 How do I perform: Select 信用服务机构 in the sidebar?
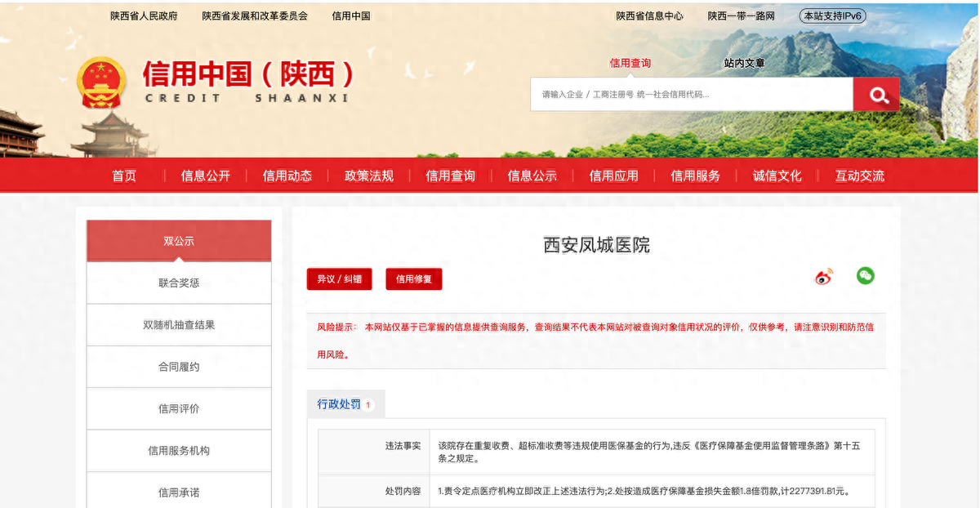click(x=179, y=451)
